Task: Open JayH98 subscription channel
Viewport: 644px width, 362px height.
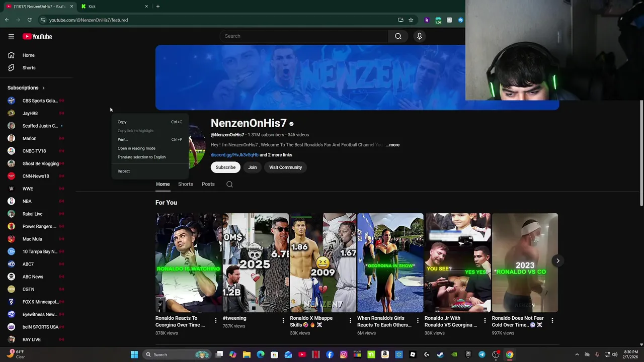Action: [37, 113]
